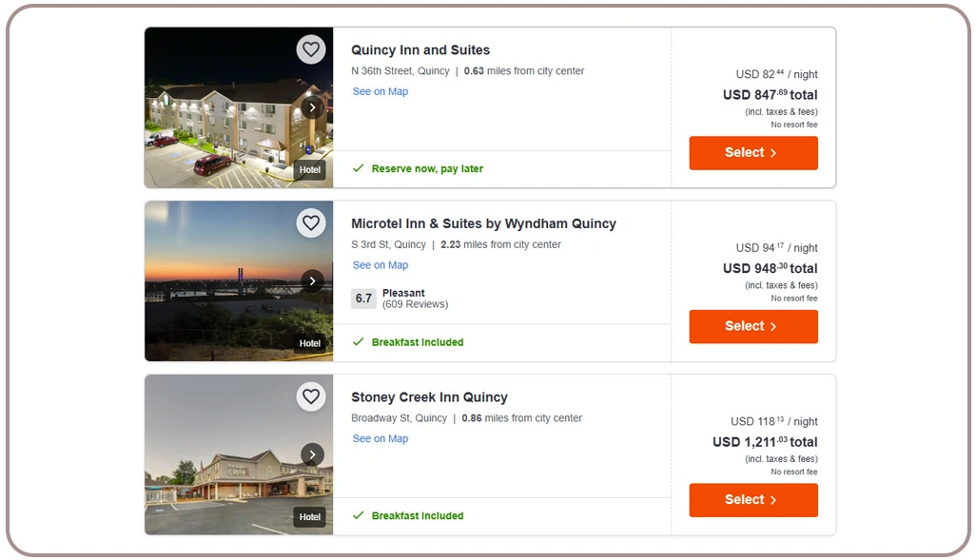Favorite Quincy Inn and Suites with heart icon
Image resolution: width=976 pixels, height=560 pixels.
[x=311, y=49]
